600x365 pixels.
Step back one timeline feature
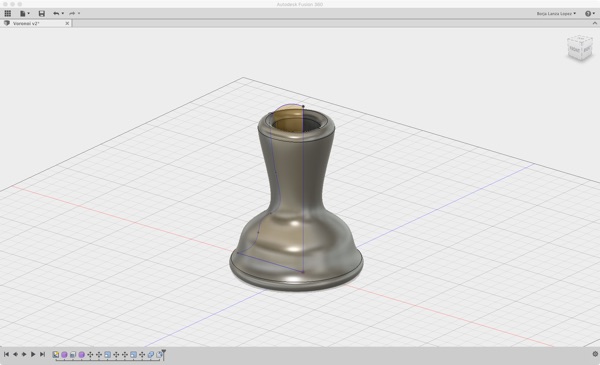(x=15, y=354)
